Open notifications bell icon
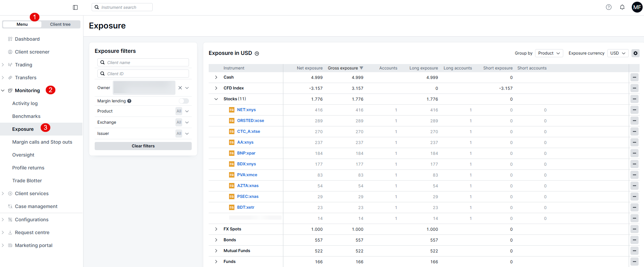The image size is (644, 267). click(622, 7)
